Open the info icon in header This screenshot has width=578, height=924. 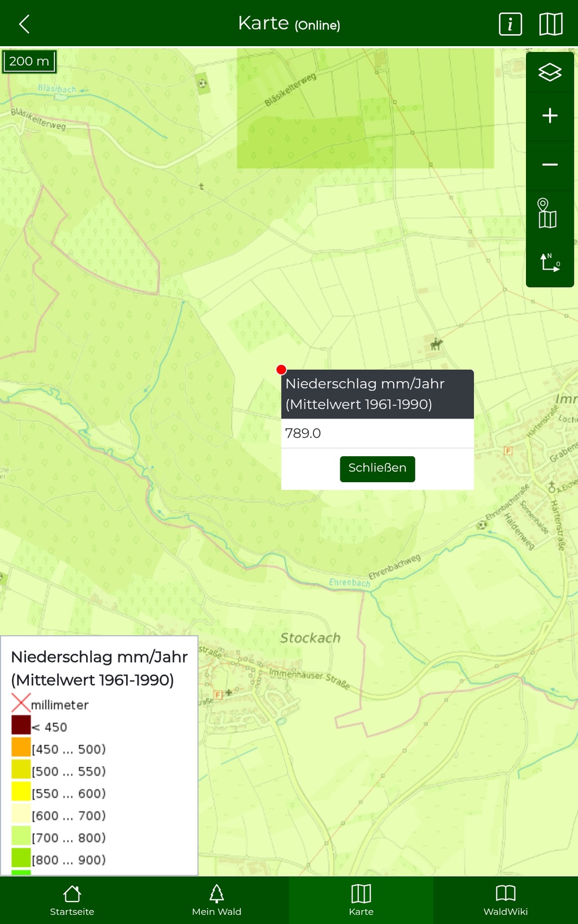coord(510,24)
